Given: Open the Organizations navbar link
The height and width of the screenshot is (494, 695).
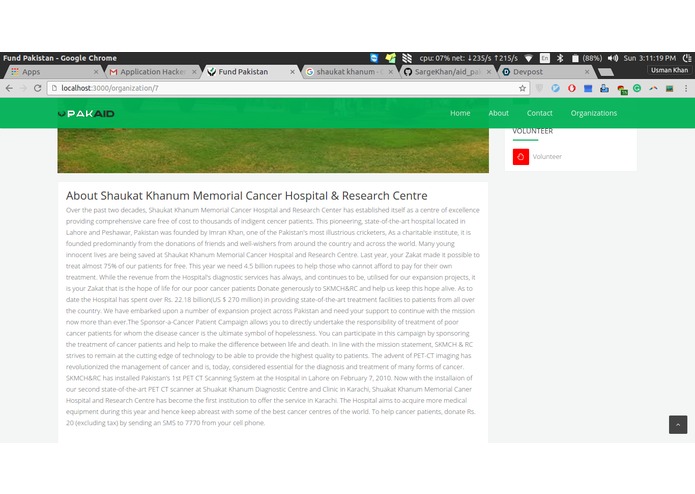Looking at the screenshot, I should coord(593,113).
